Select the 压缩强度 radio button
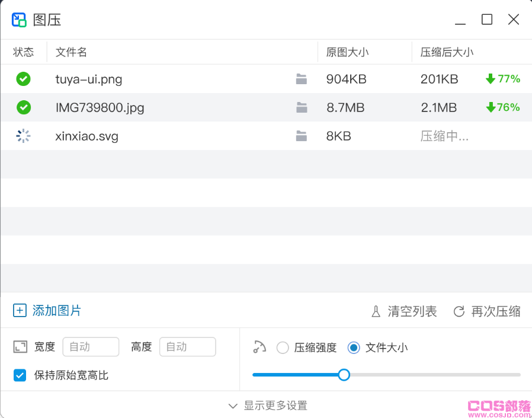Screen dimensions: 532x418 [x=283, y=347]
